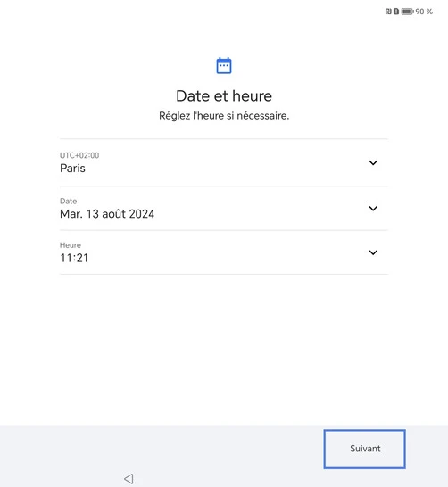This screenshot has height=487, width=448.
Task: Click the Date et heure heading
Action: pyautogui.click(x=224, y=95)
